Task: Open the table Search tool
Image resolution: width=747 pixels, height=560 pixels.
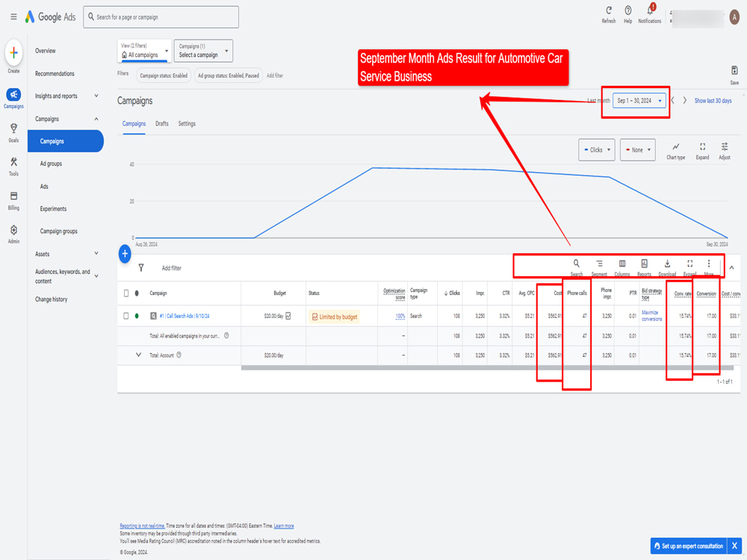Action: click(x=577, y=267)
